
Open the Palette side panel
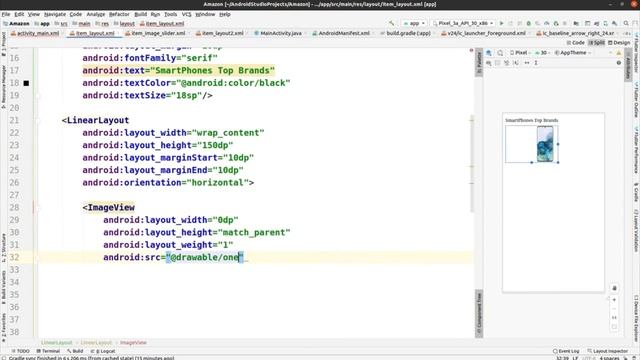click(479, 62)
